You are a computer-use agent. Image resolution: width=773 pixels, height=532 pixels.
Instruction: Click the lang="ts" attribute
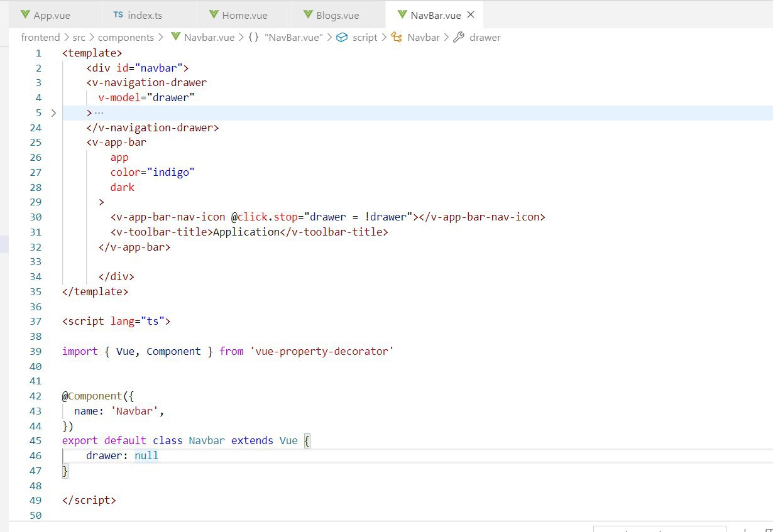tap(138, 322)
